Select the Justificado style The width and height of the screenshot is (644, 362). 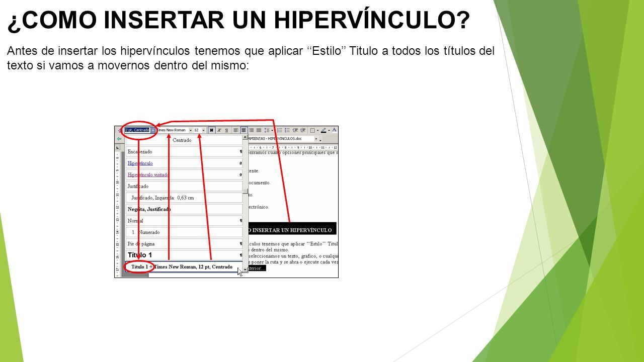(x=184, y=186)
